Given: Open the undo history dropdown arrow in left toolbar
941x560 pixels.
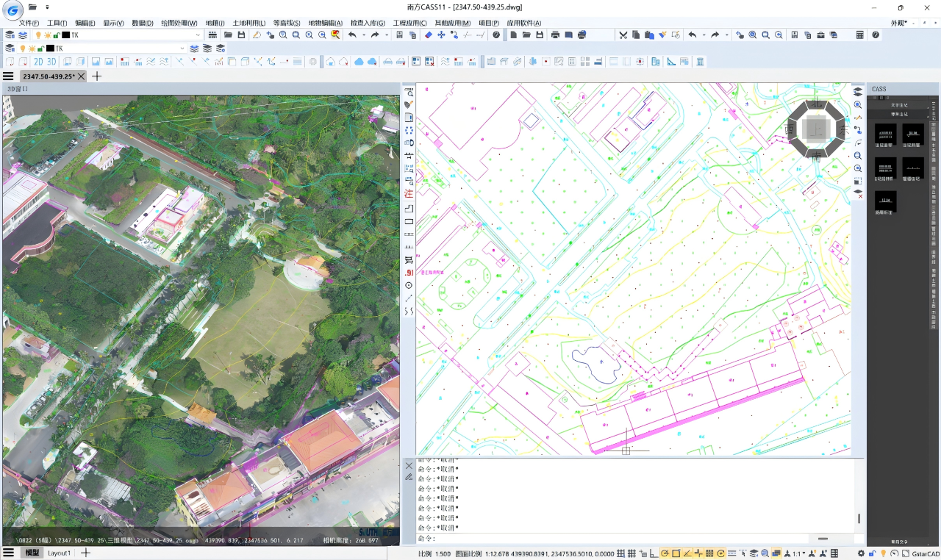Looking at the screenshot, I should 364,35.
